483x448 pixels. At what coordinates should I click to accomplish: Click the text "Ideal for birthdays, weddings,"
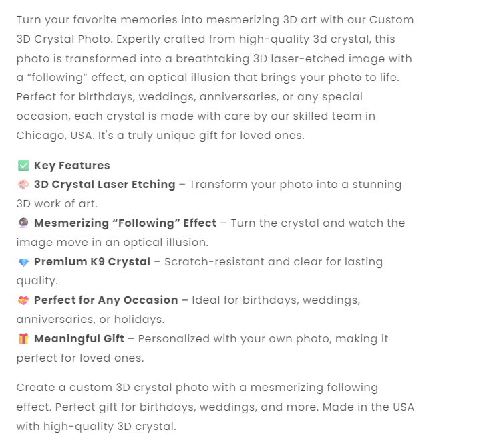tap(276, 300)
